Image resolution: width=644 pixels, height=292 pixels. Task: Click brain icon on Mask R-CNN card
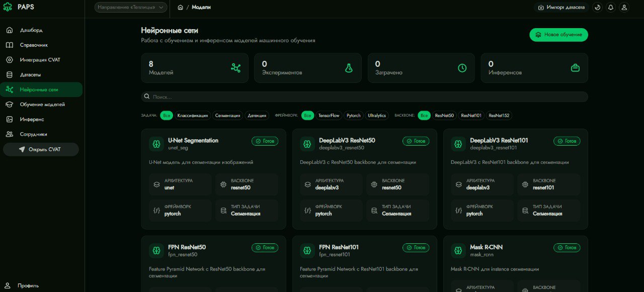click(458, 250)
